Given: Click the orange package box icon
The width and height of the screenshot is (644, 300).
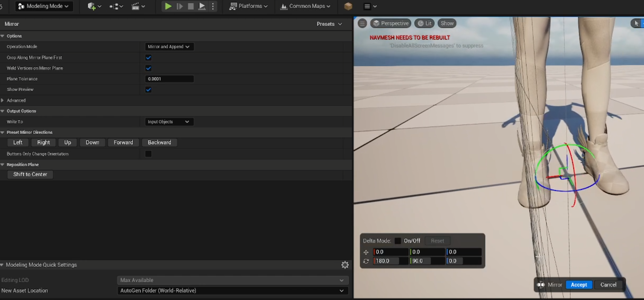Looking at the screenshot, I should [x=348, y=6].
